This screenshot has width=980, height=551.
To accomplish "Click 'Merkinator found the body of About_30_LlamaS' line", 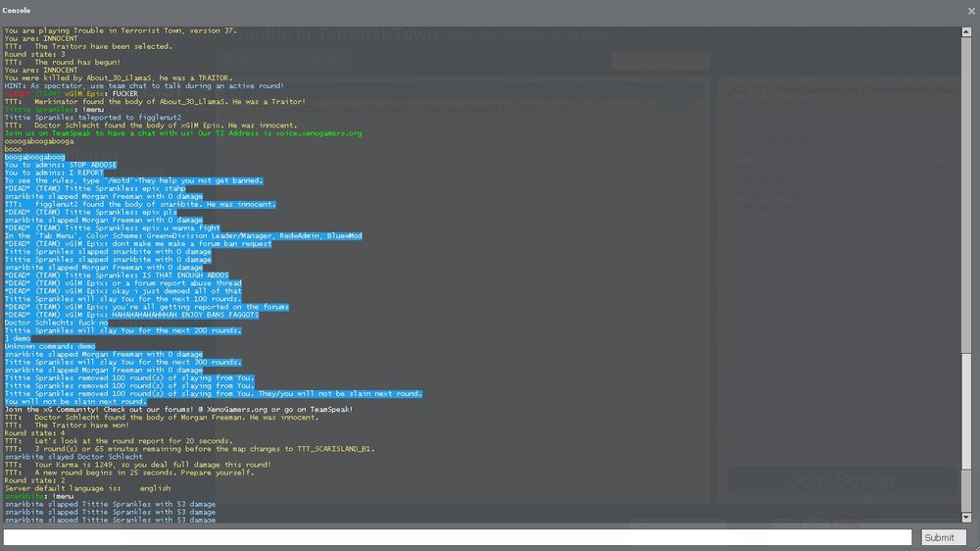I will pyautogui.click(x=155, y=101).
